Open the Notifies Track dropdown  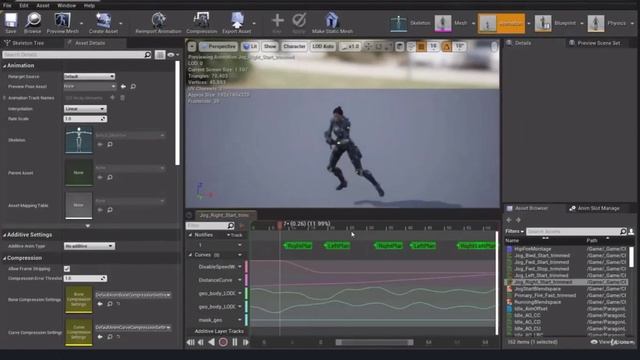235,235
